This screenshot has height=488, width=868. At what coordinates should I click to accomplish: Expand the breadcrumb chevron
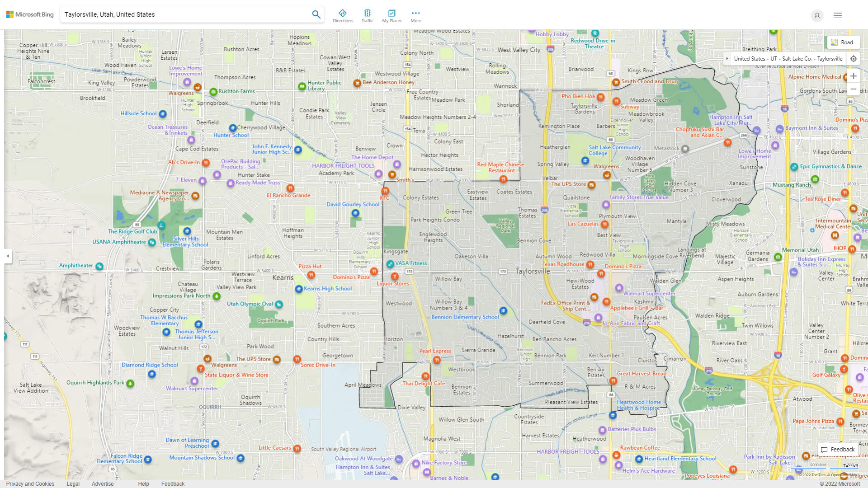pyautogui.click(x=727, y=58)
